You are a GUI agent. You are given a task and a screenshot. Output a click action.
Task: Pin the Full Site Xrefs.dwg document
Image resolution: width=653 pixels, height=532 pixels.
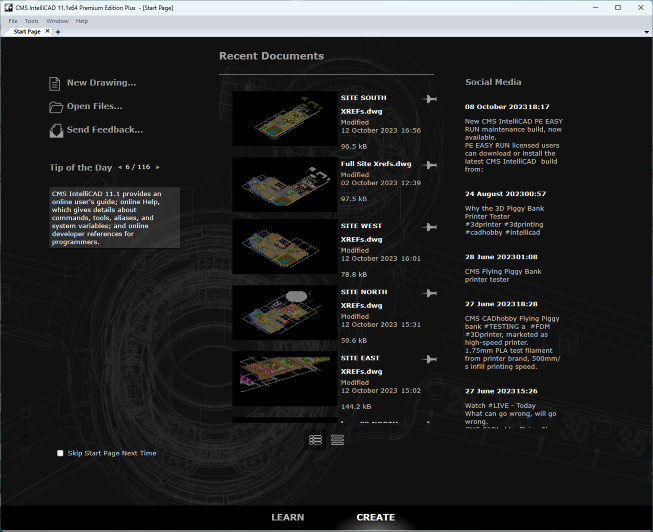pos(430,165)
